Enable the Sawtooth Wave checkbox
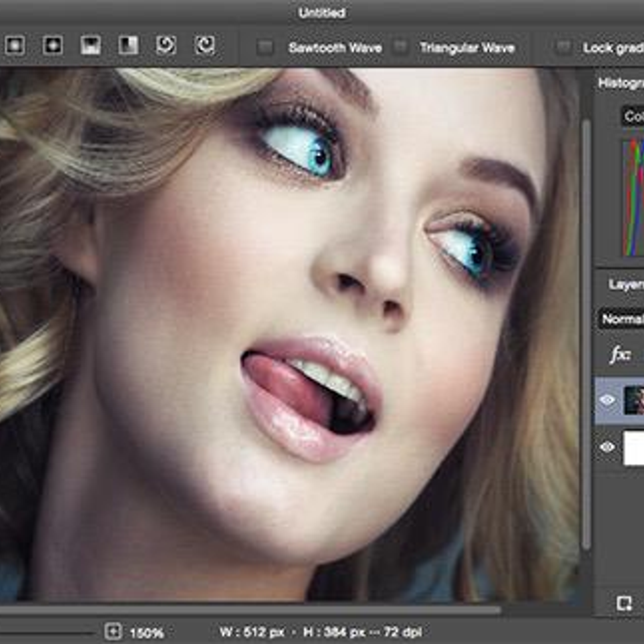Screen dimensions: 644x644 click(x=265, y=47)
